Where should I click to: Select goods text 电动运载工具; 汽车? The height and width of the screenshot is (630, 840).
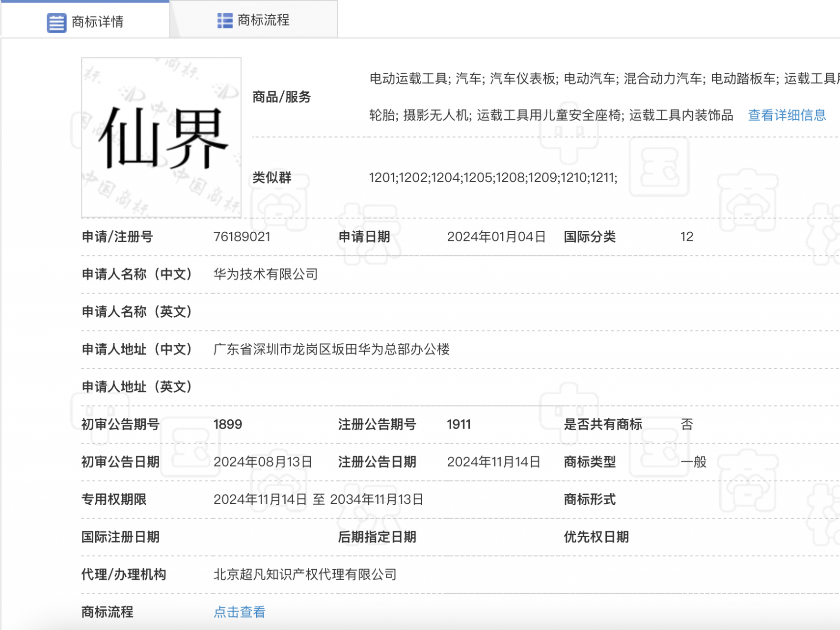pyautogui.click(x=426, y=79)
